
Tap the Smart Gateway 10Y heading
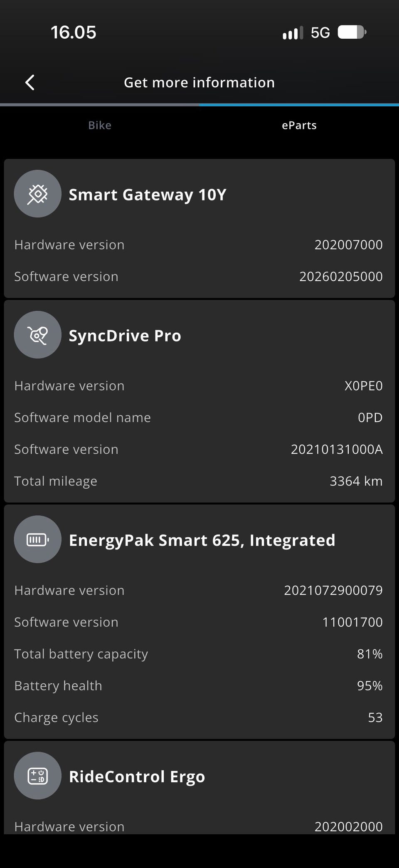(x=148, y=195)
